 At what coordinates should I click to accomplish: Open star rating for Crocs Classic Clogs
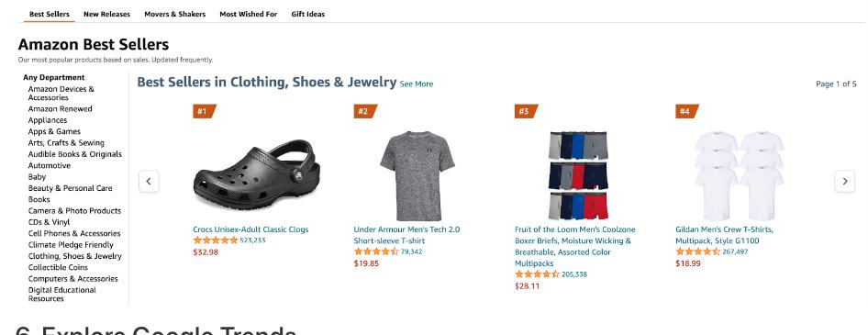pos(216,240)
